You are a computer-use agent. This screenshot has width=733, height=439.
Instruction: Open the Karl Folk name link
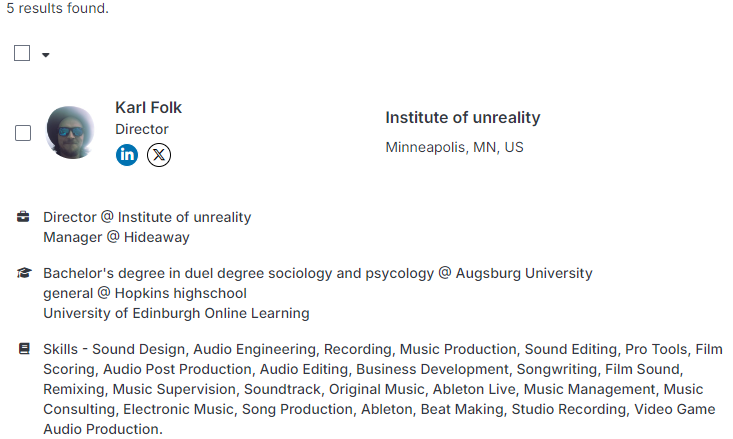click(148, 108)
